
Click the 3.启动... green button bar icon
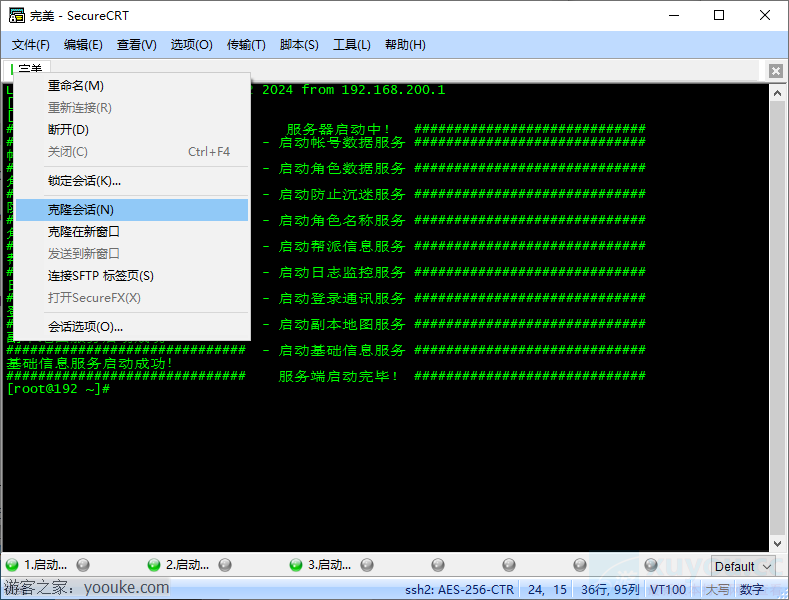click(x=296, y=565)
